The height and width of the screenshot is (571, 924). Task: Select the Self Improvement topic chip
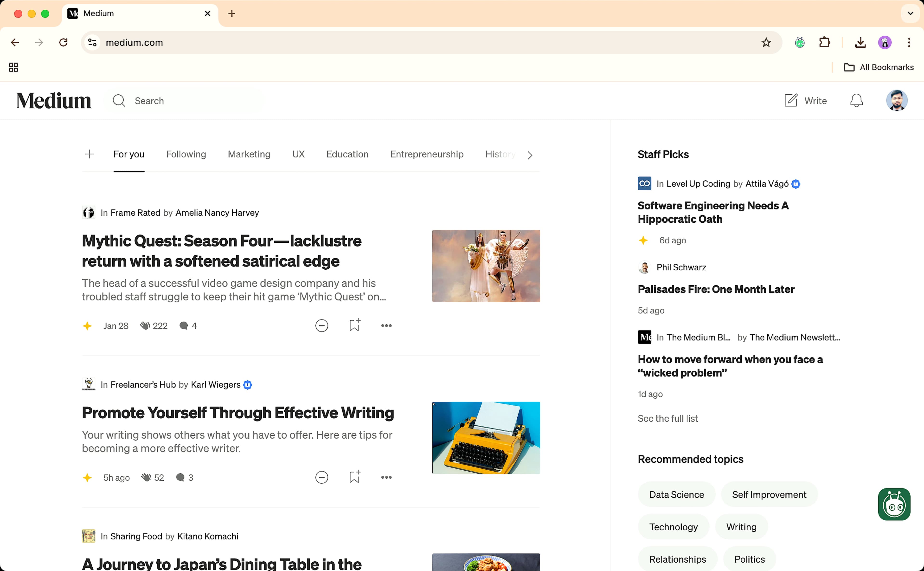tap(769, 494)
